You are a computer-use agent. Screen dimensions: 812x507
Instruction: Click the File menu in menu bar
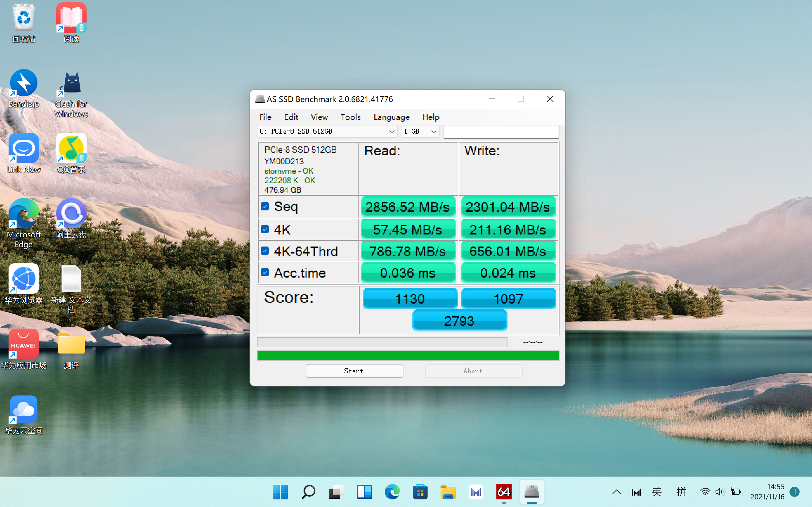tap(265, 117)
